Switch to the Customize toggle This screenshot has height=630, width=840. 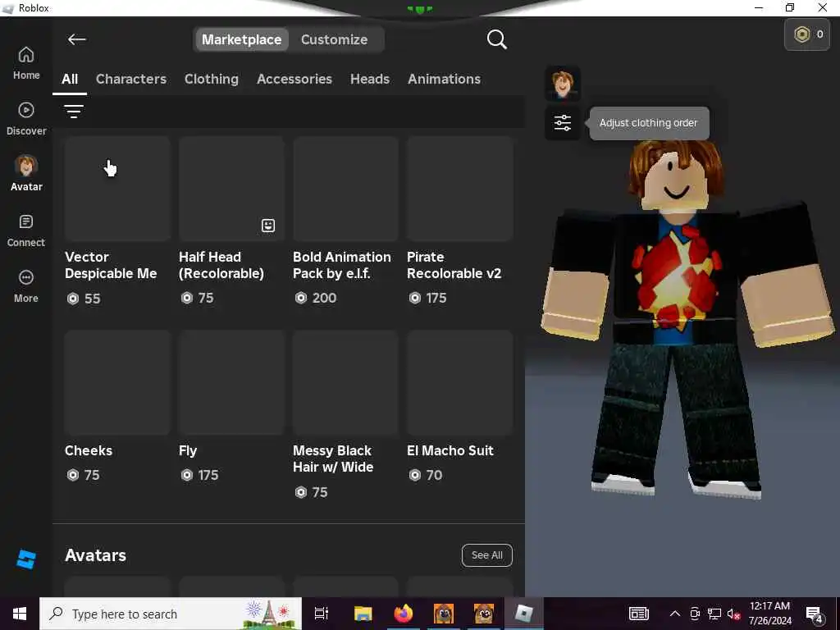coord(335,39)
